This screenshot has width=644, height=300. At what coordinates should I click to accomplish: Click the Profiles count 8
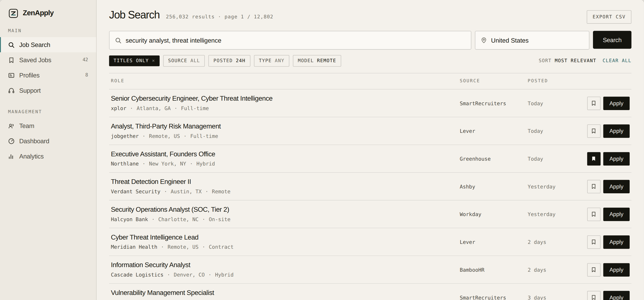87,75
